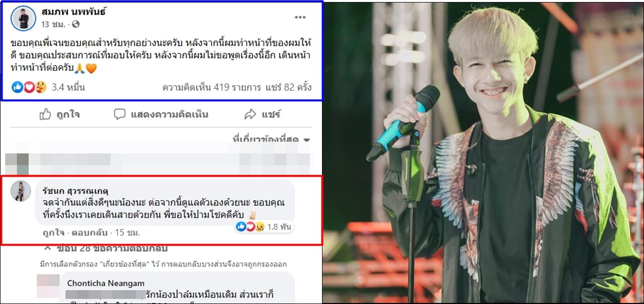The width and height of the screenshot is (644, 304).
Task: View the post's reaction emoji icons
Action: tap(29, 87)
